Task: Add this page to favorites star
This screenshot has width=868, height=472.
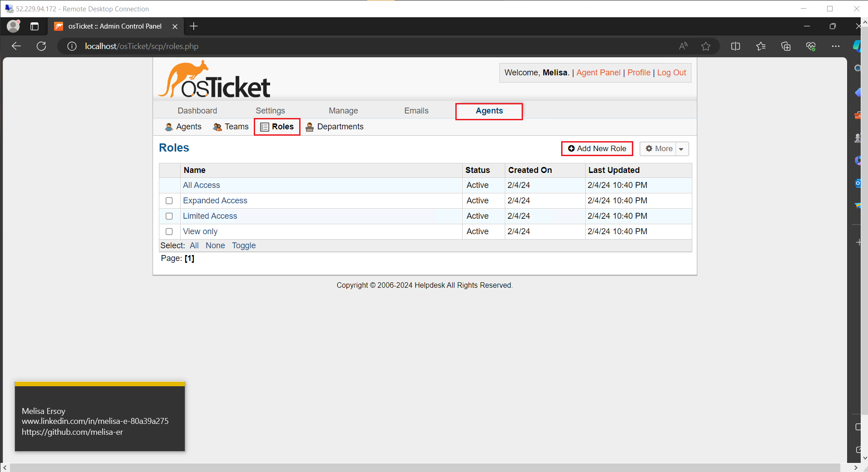Action: 705,46
